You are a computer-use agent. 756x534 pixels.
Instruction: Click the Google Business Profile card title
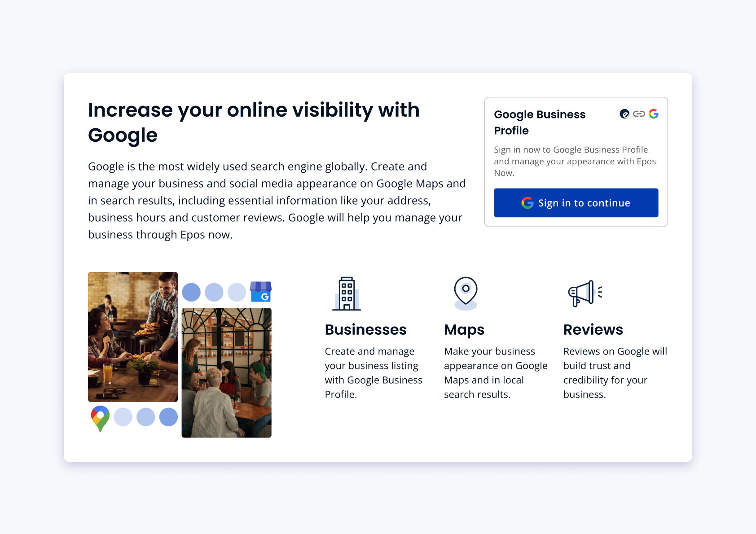coord(539,122)
